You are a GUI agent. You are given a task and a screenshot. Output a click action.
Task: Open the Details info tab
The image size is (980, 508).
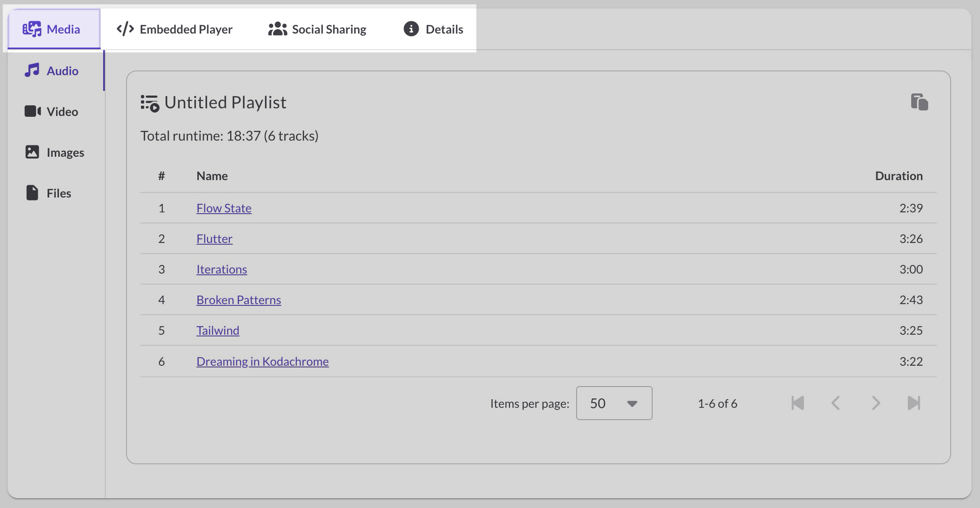(x=433, y=29)
